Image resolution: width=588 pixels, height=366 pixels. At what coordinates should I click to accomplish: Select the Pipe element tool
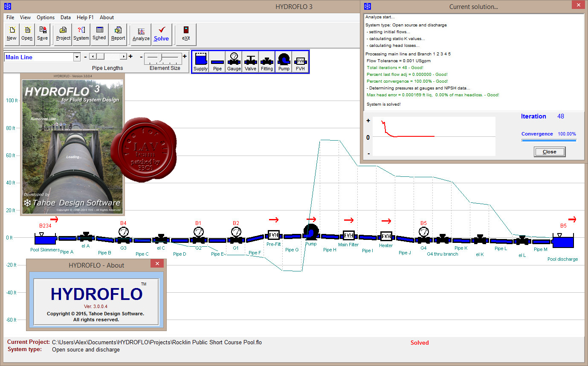tap(217, 62)
